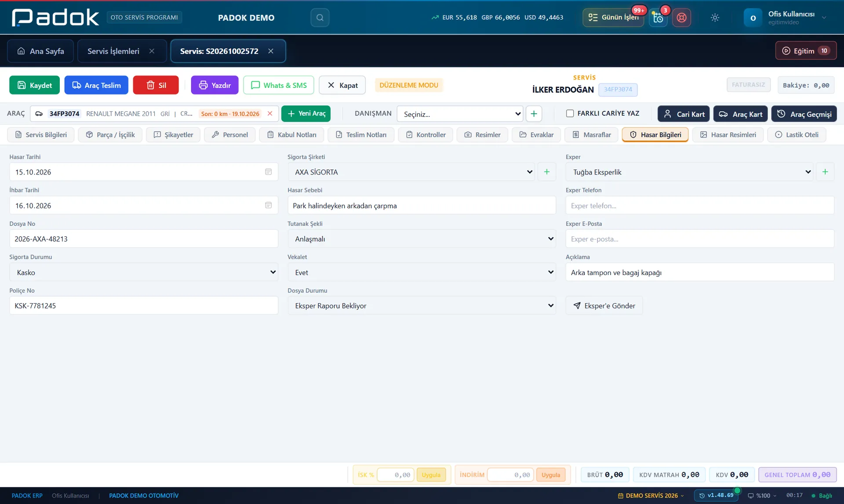Open Günün İşleri task list

coord(613,18)
